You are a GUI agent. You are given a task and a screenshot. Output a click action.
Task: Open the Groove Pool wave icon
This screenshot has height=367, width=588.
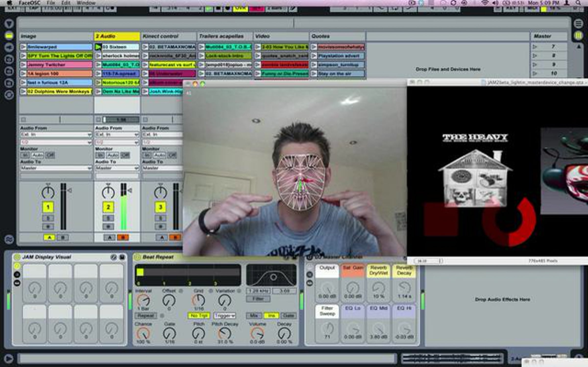[x=9, y=239]
